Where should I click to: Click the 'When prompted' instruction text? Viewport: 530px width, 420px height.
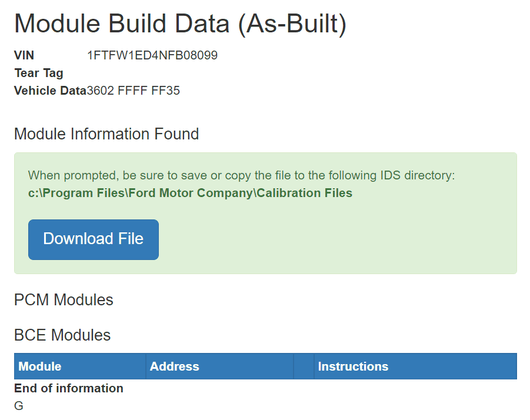[241, 175]
